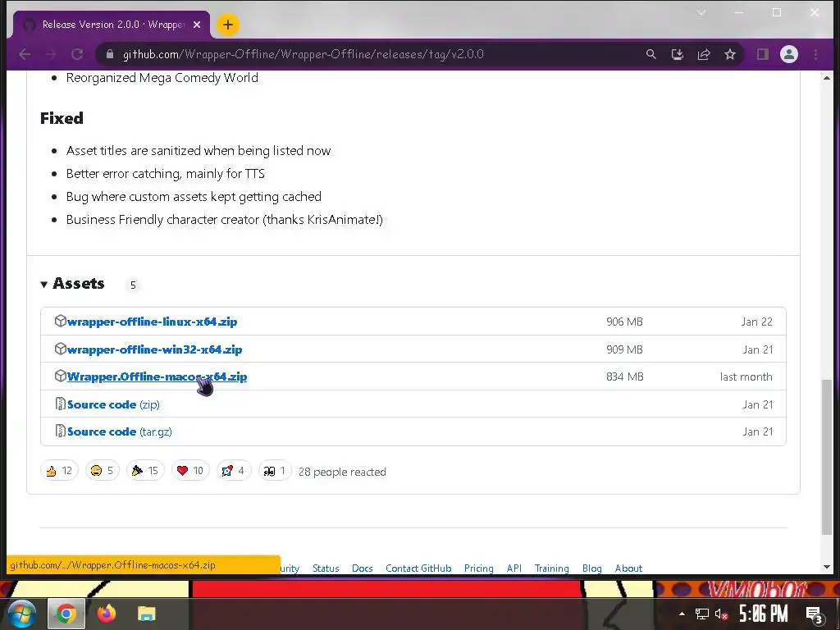Download wrapper-offline-linux-x64.zip
The width and height of the screenshot is (840, 630).
[152, 322]
